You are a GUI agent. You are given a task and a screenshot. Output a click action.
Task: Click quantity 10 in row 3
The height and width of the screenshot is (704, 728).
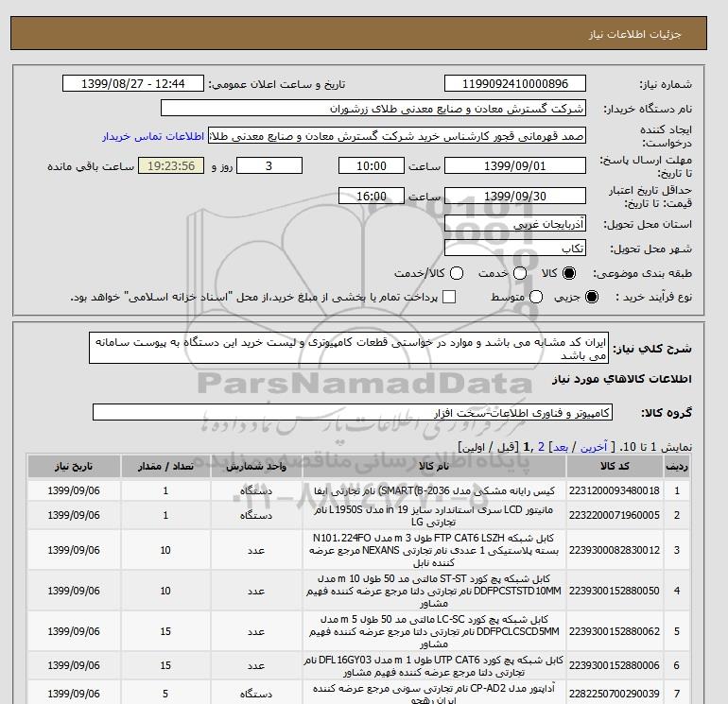[x=165, y=550]
